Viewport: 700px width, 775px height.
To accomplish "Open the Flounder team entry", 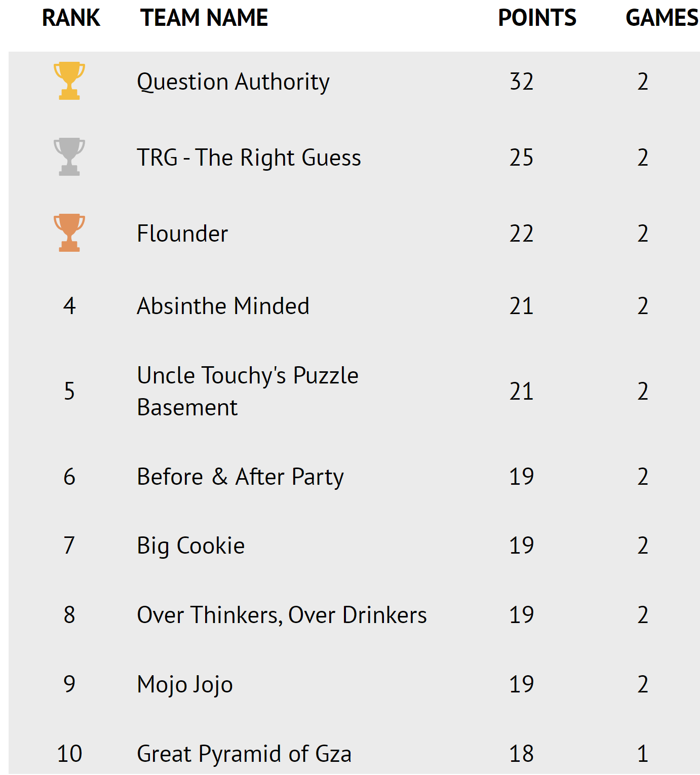I will (182, 234).
